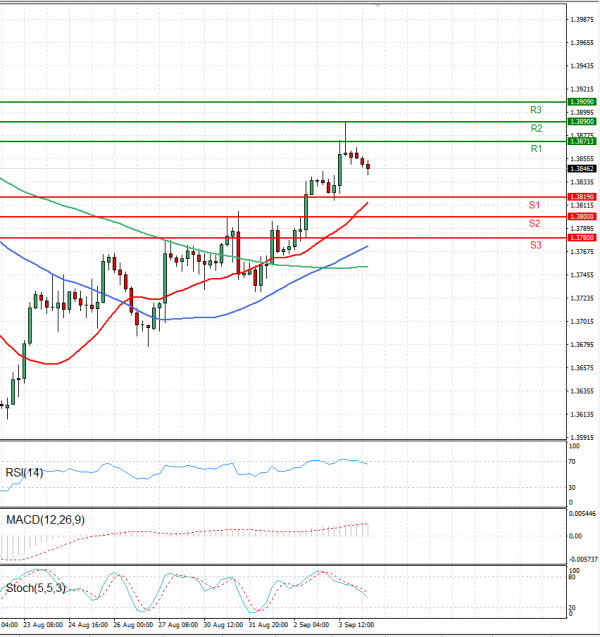Click the RSI(14) indicator label
The width and height of the screenshot is (600, 637).
[x=24, y=472]
